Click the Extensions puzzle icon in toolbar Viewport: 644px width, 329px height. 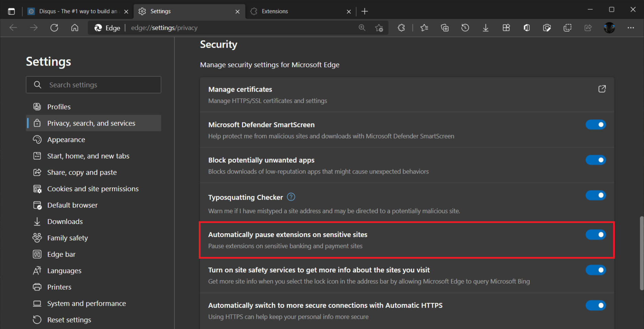pos(401,28)
